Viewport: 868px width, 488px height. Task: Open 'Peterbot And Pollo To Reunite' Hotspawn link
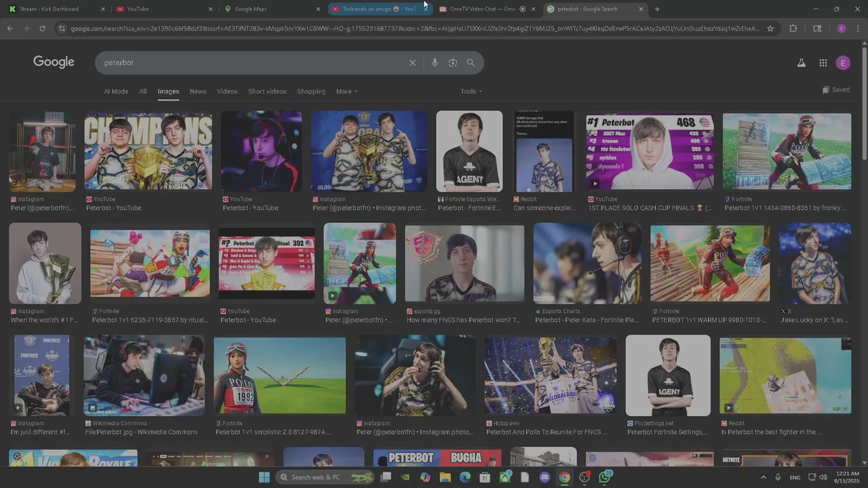pos(548,432)
